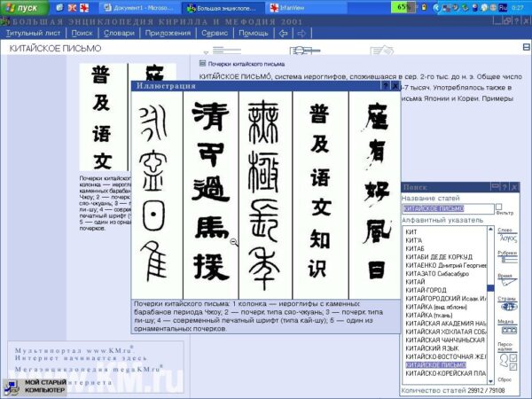
Task: Toggle the 'Фильтр' checkbox
Action: click(x=499, y=207)
